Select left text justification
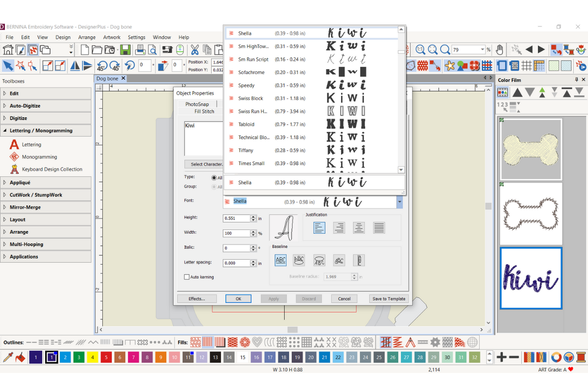 (x=319, y=227)
